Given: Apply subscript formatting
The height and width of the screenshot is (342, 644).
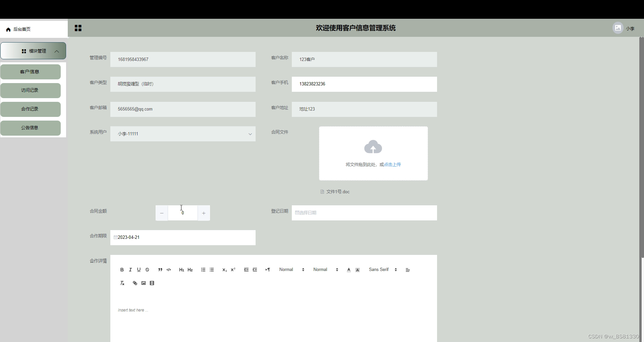Looking at the screenshot, I should [225, 270].
